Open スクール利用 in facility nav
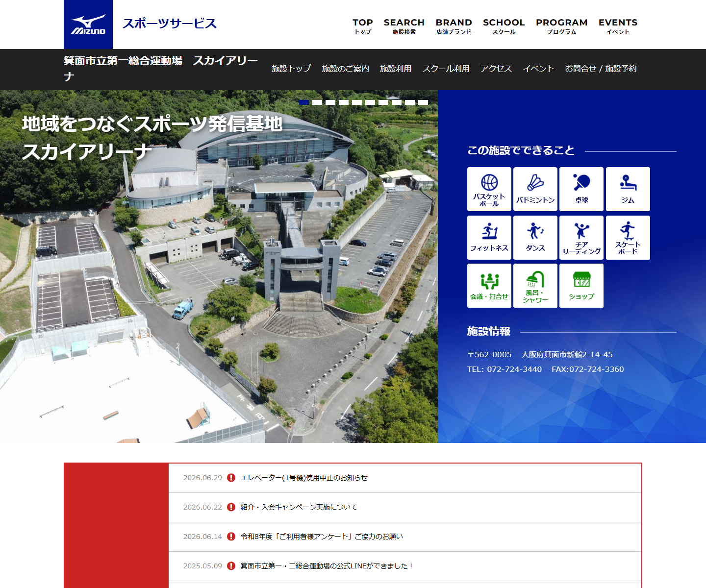Screen dimensions: 706x588 coord(446,69)
